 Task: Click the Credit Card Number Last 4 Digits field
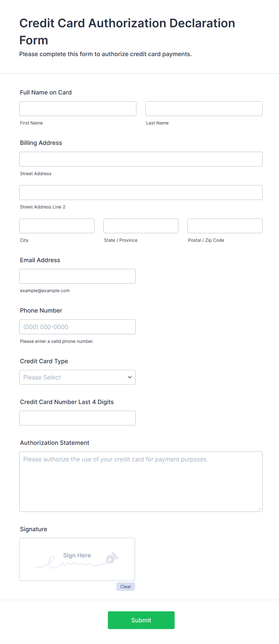(77, 418)
